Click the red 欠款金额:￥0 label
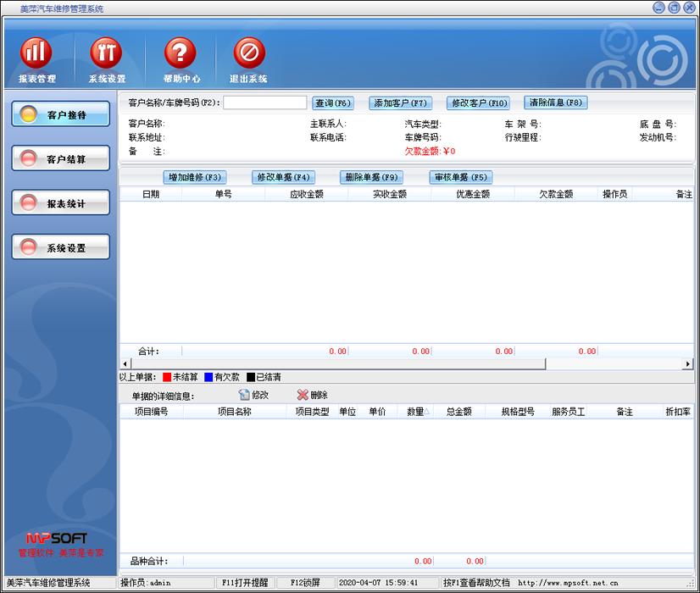This screenshot has height=593, width=700. click(430, 152)
